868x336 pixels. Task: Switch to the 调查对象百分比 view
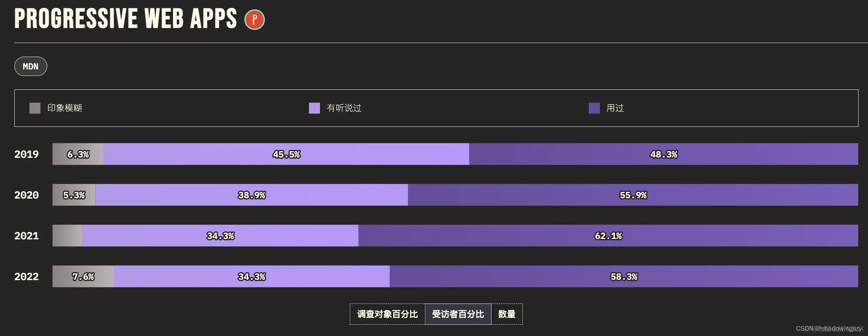pos(388,314)
